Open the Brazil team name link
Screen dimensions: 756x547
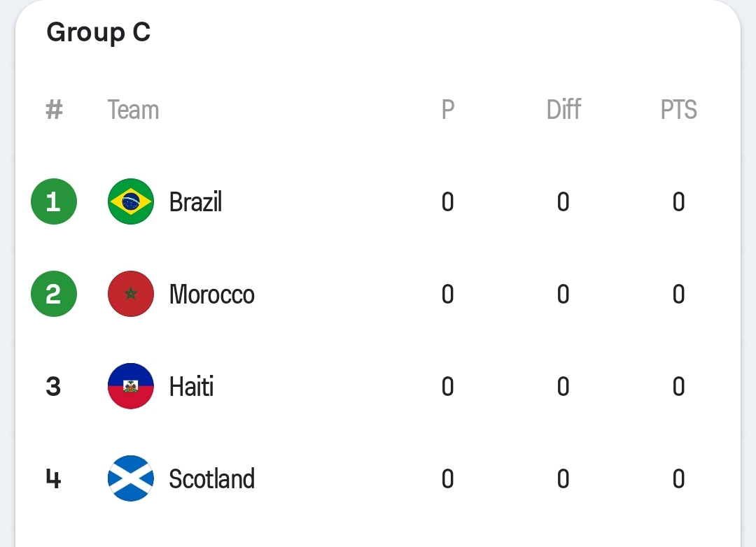pos(195,202)
